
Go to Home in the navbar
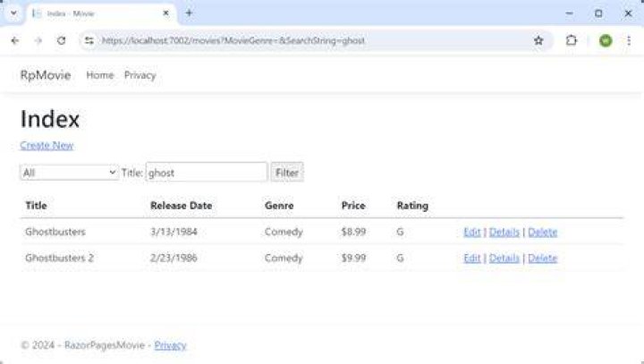[100, 75]
